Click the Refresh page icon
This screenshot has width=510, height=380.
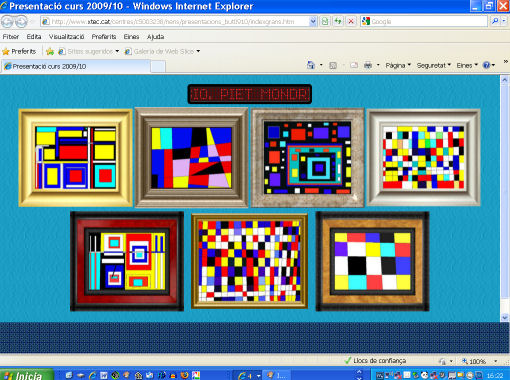pyautogui.click(x=338, y=22)
